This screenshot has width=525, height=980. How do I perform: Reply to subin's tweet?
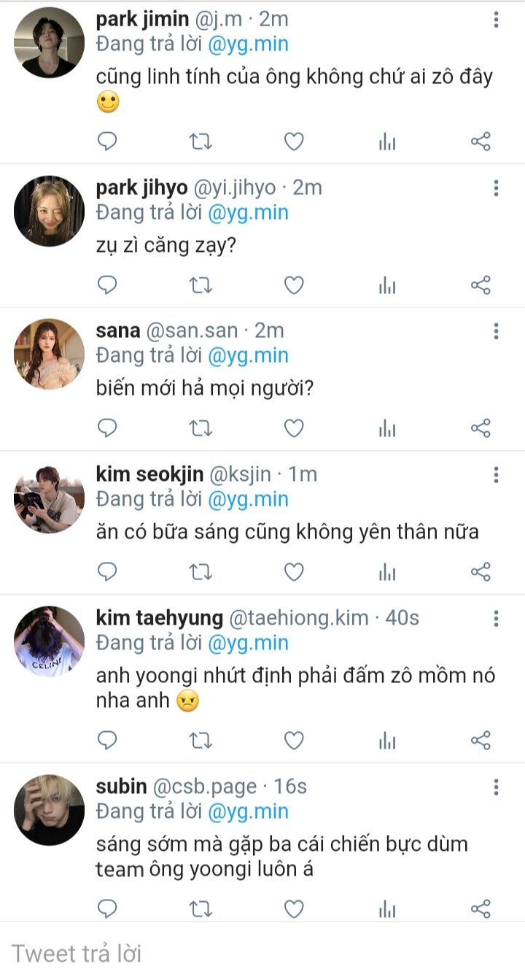[107, 908]
